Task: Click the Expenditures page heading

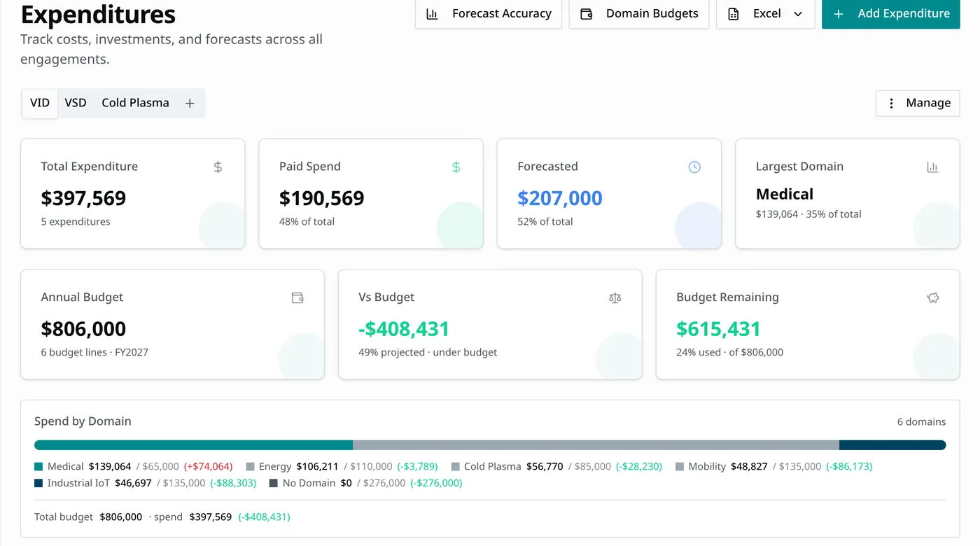Action: (98, 14)
